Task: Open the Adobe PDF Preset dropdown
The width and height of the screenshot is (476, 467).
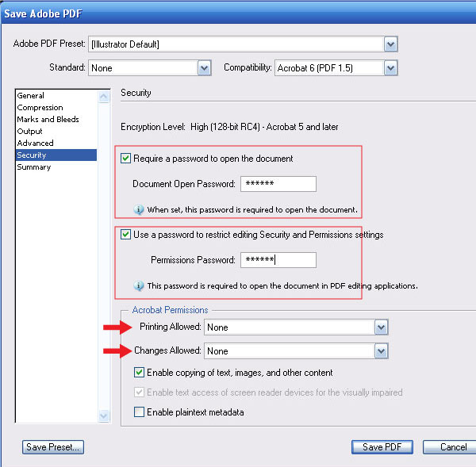Action: [390, 44]
